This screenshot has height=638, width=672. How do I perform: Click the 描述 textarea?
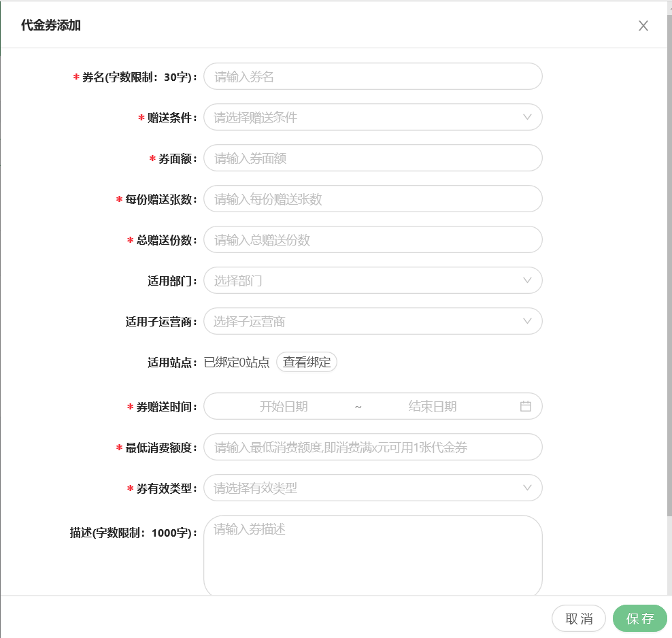372,554
